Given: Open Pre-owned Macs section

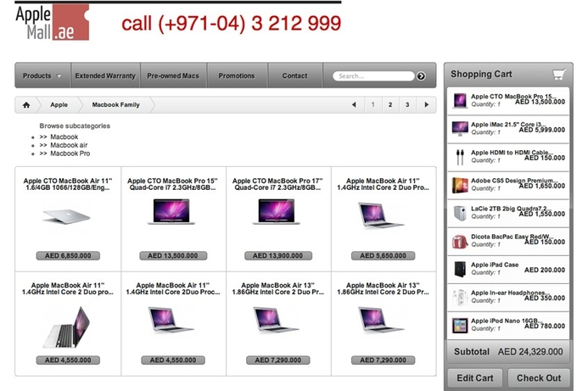Looking at the screenshot, I should [173, 75].
